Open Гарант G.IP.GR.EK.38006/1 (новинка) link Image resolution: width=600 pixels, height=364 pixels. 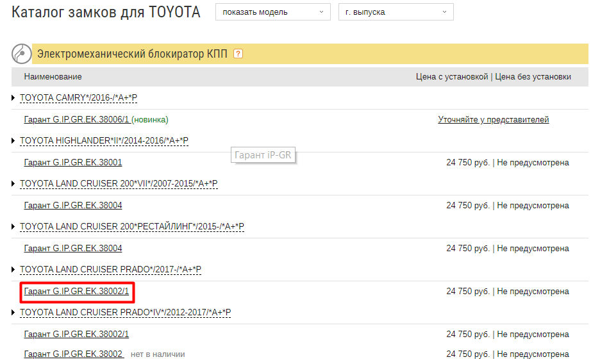[x=96, y=120]
